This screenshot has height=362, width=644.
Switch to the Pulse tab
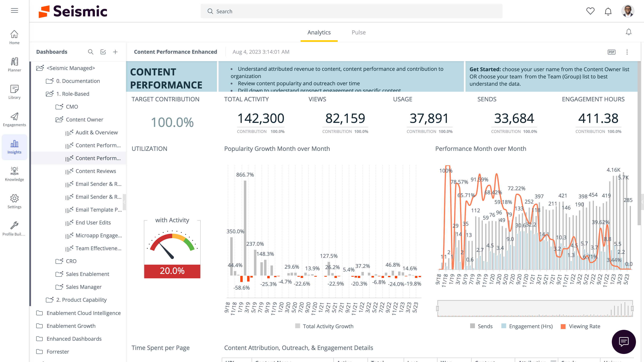(358, 32)
